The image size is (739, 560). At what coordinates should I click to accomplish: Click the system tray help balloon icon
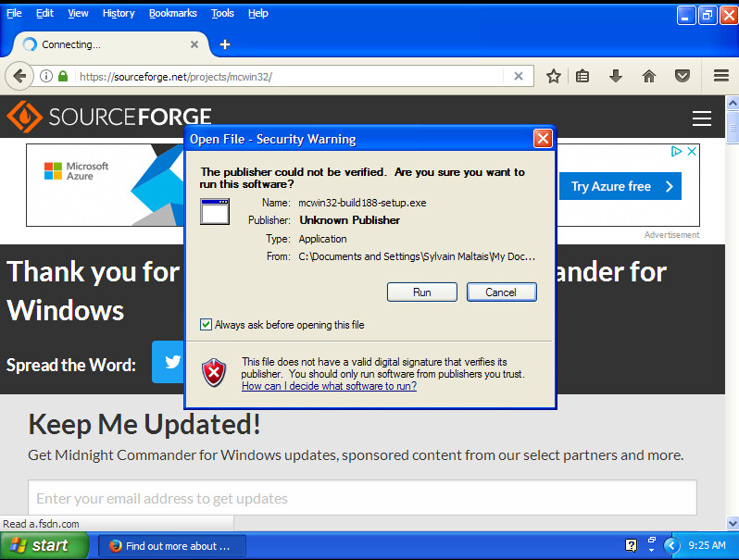pos(631,545)
